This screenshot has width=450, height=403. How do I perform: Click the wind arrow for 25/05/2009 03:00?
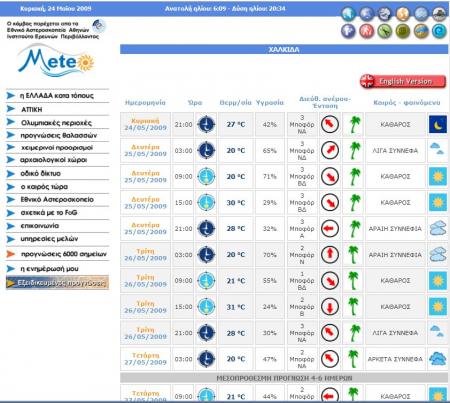330,150
